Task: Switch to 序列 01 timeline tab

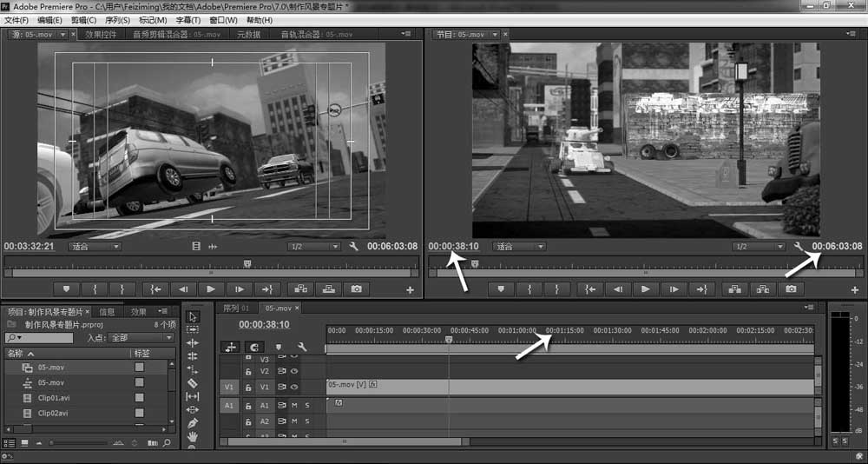Action: pos(236,308)
